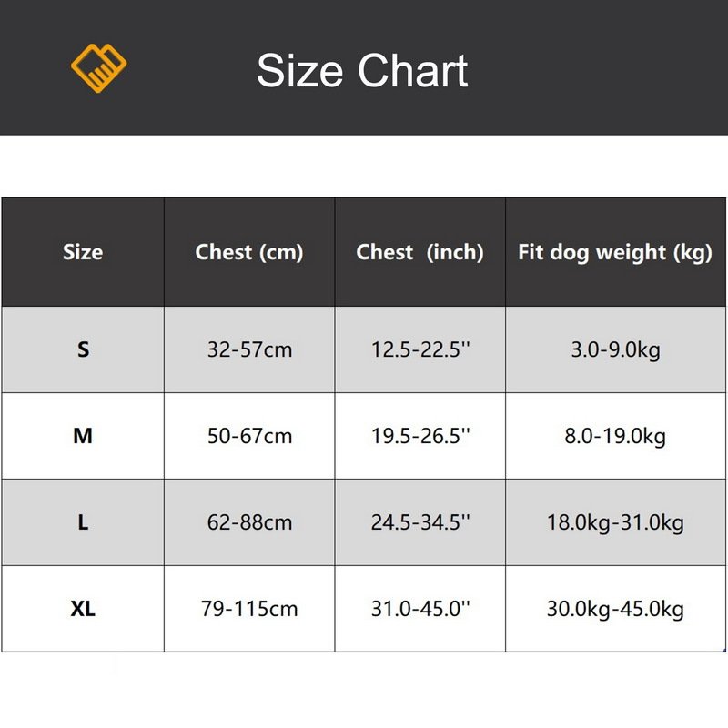Select the Size column header
This screenshot has height=728, width=728.
pos(83,252)
